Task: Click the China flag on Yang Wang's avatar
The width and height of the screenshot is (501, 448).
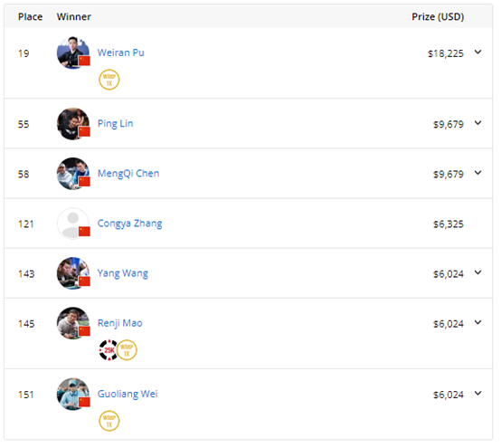Action: tap(84, 281)
